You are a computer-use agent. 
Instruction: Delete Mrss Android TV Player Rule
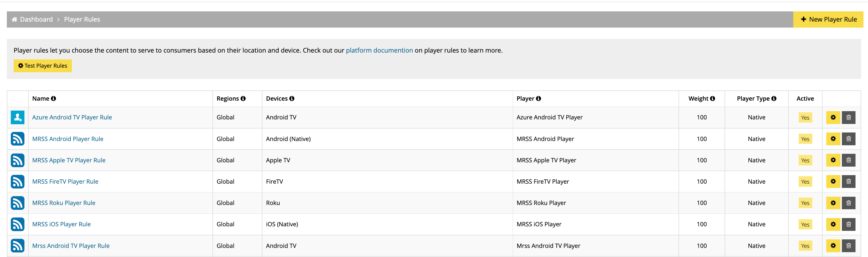tap(848, 246)
